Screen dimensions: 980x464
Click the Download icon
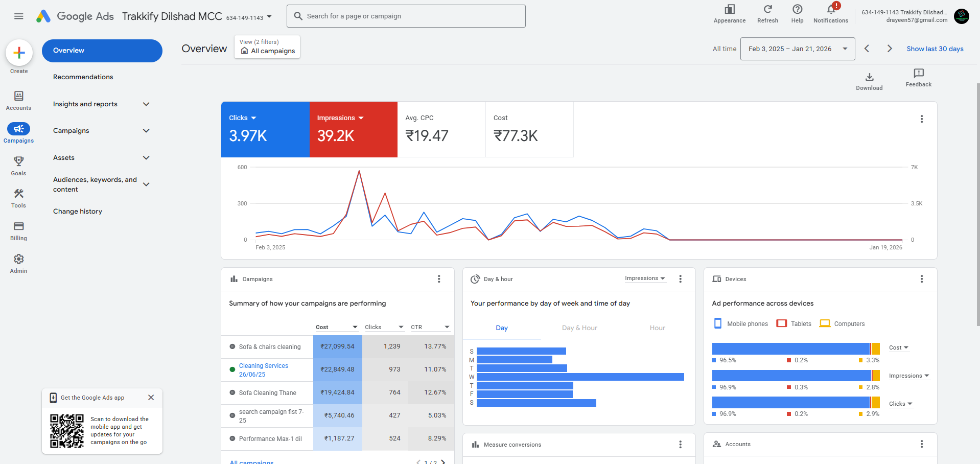(x=869, y=77)
